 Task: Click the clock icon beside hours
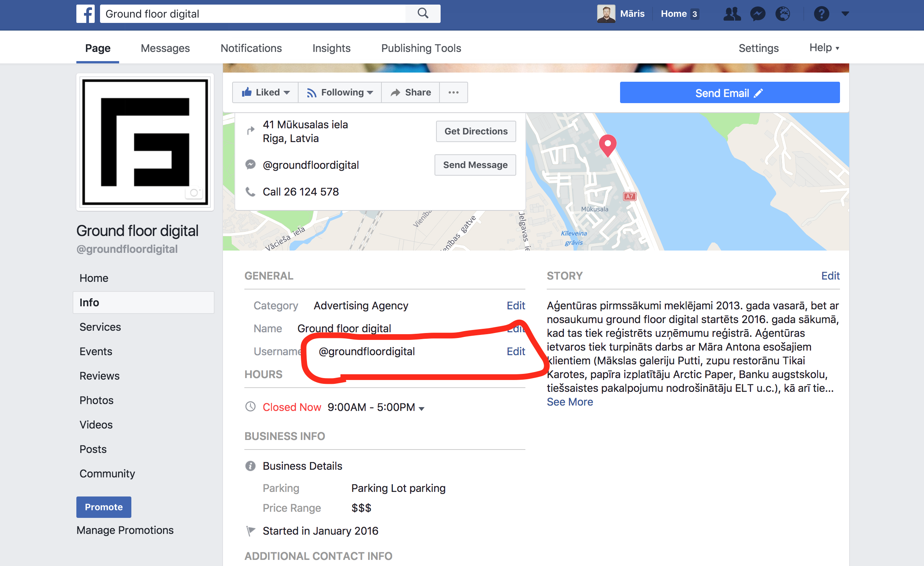coord(250,407)
